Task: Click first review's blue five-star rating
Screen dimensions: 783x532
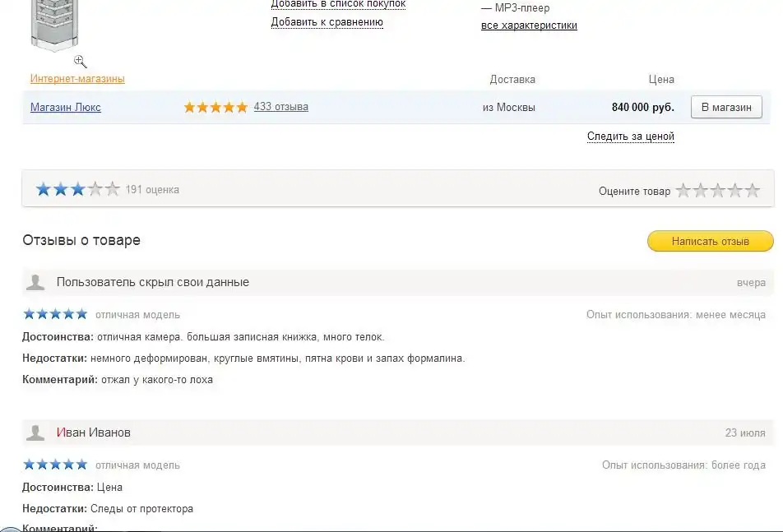Action: 55,314
